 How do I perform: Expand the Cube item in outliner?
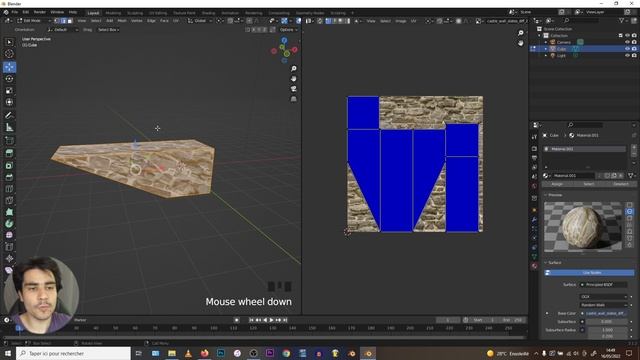click(x=546, y=49)
